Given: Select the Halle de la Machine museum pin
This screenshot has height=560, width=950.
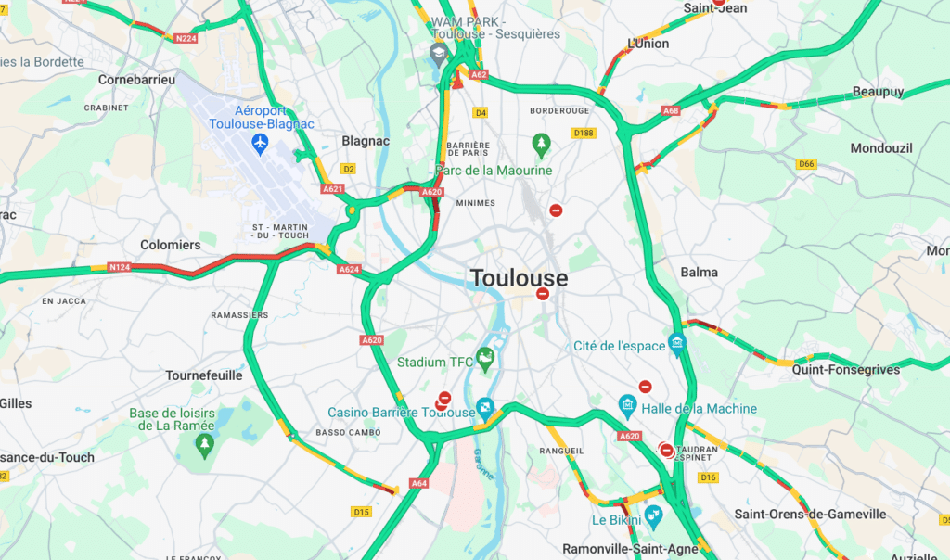Looking at the screenshot, I should click(x=627, y=405).
